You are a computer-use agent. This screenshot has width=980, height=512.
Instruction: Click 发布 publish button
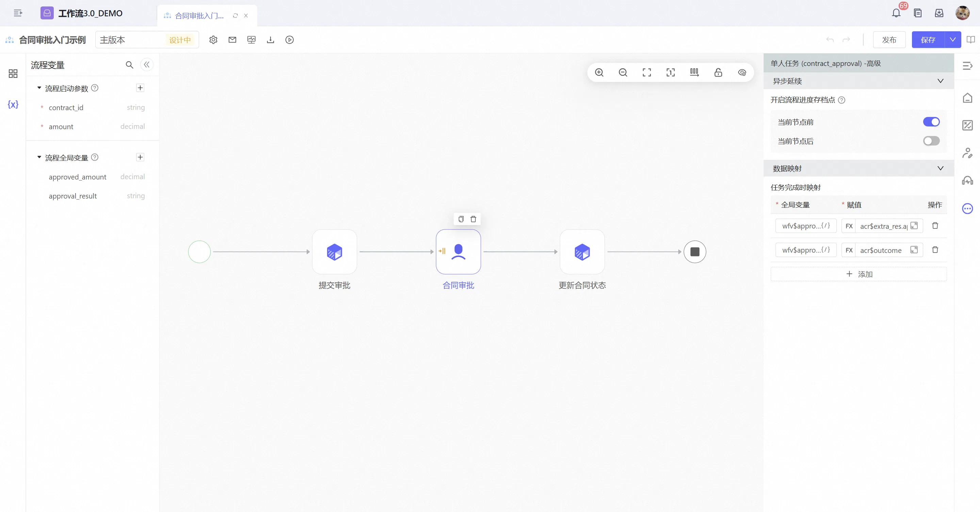(x=889, y=40)
